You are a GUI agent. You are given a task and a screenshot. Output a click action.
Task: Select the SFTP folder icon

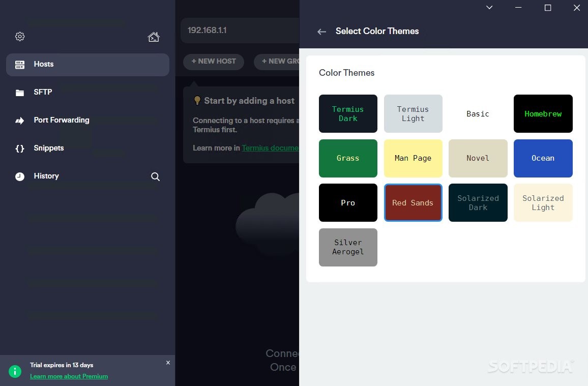click(x=20, y=93)
